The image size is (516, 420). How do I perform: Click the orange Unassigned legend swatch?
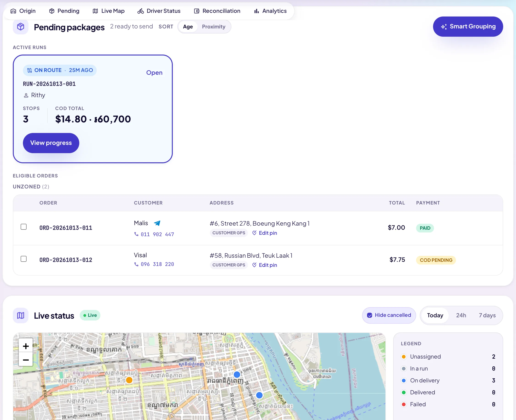pyautogui.click(x=403, y=357)
